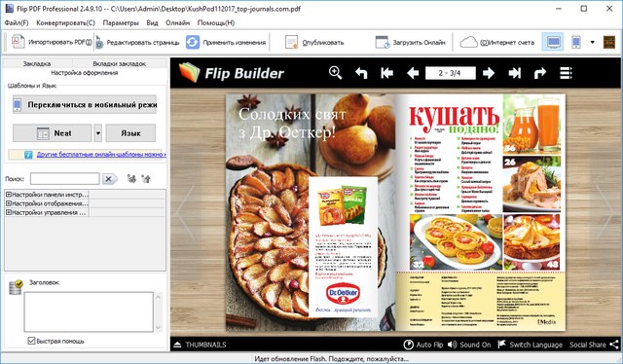Click the Поиск search field
The image size is (623, 364).
tap(65, 179)
